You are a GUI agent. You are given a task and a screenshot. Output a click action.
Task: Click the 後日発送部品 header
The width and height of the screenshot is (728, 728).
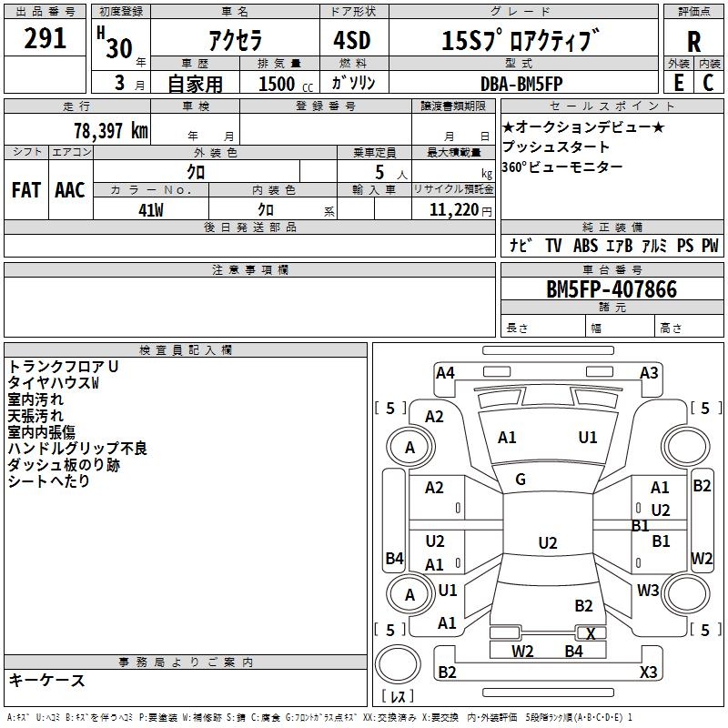tap(249, 227)
